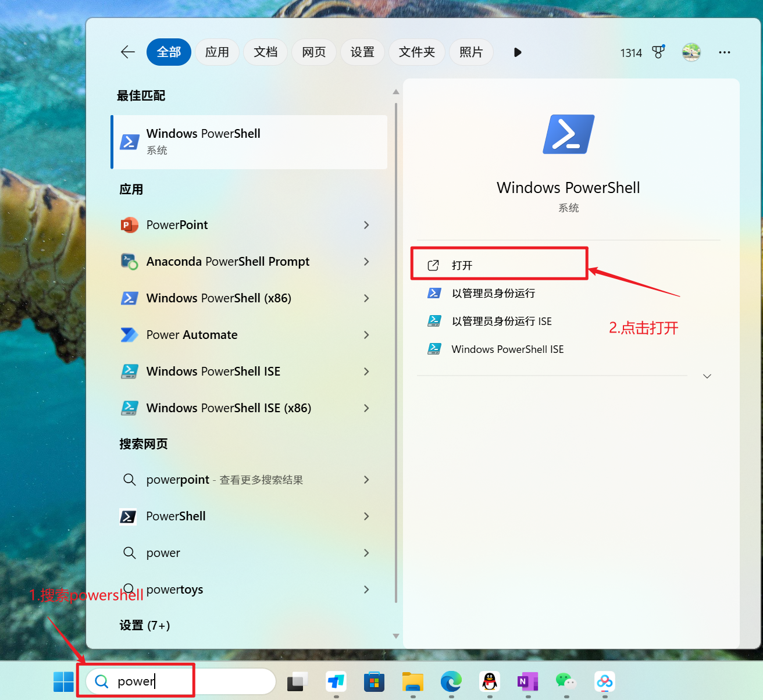Open the blue-green app on the taskbar

point(336,681)
